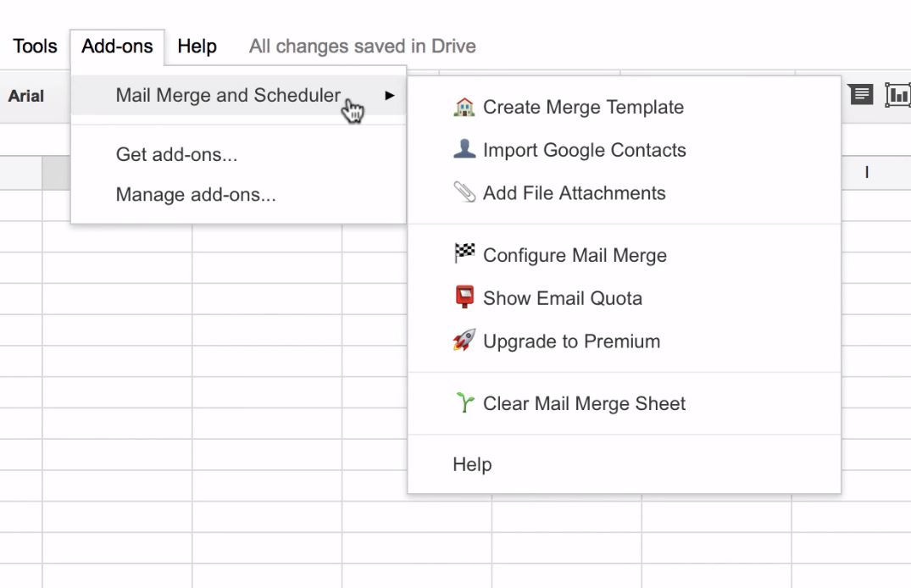This screenshot has height=588, width=911.
Task: Click the green seedling icon
Action: point(464,402)
